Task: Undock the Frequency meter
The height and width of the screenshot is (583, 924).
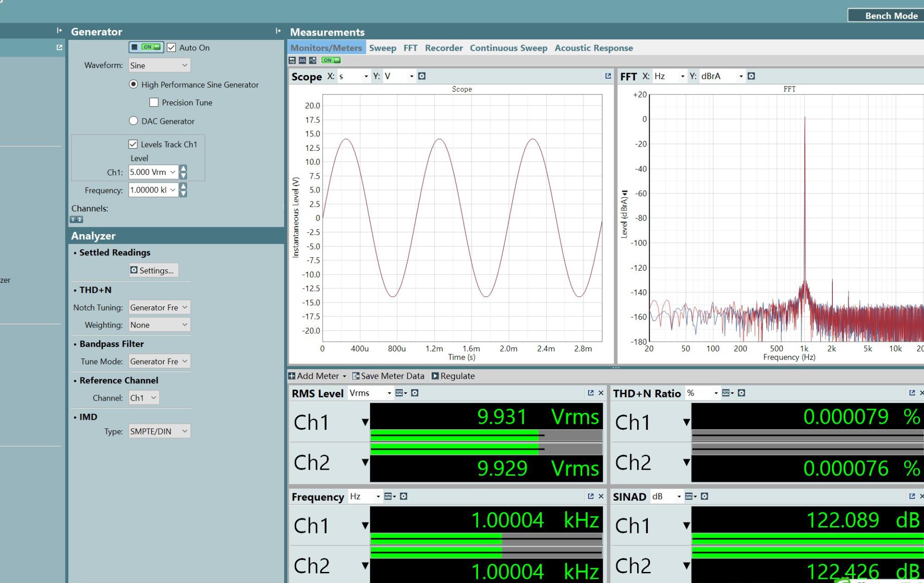Action: click(x=590, y=496)
